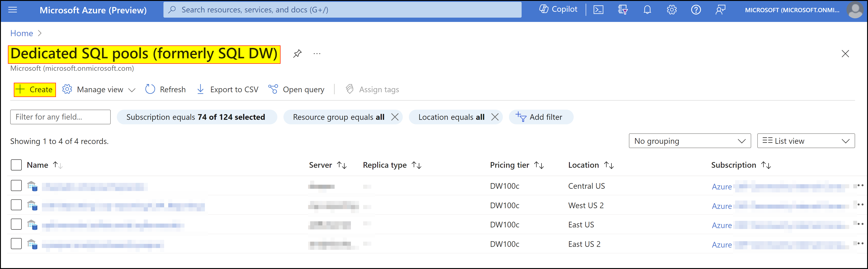
Task: Click Create to add a SQL pool
Action: (x=35, y=90)
